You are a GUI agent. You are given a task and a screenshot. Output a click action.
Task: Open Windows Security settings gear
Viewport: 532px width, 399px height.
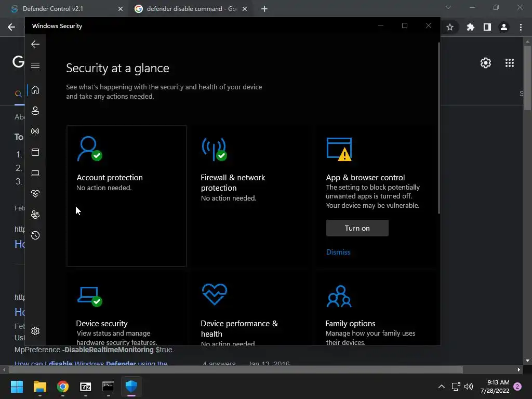pos(35,331)
